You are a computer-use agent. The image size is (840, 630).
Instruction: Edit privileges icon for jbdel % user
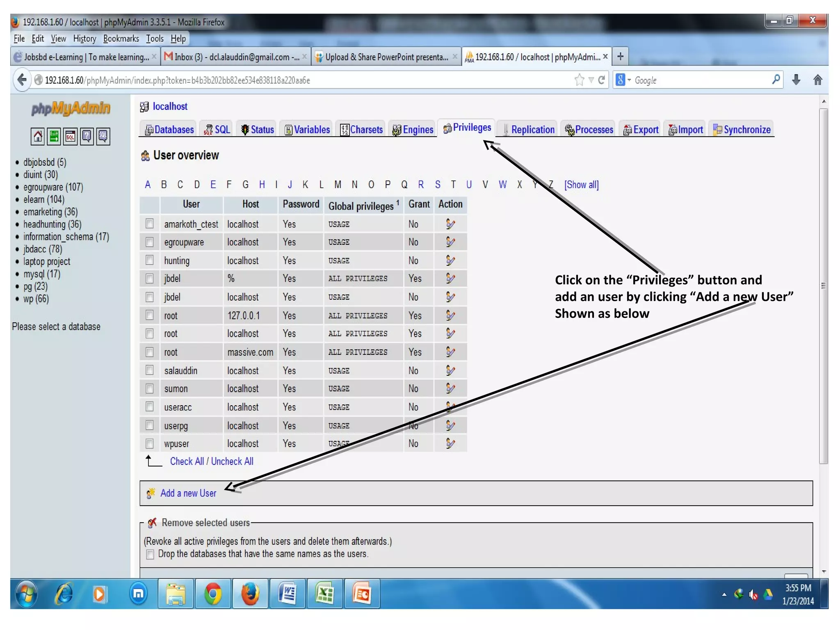coord(450,278)
